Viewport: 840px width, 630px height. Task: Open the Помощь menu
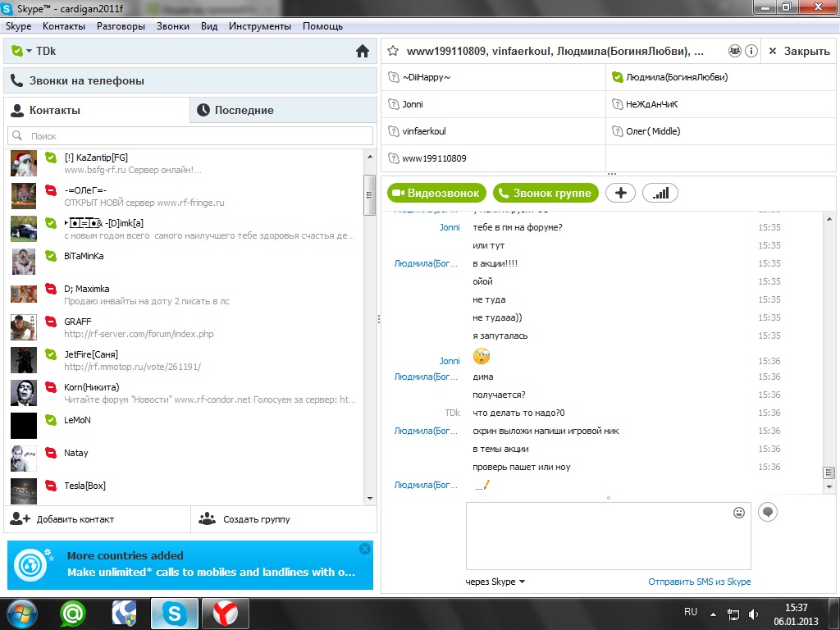pyautogui.click(x=322, y=26)
